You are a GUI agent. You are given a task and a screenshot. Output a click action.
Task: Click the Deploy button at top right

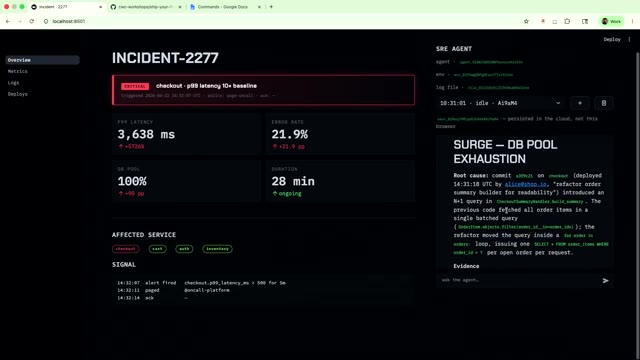coord(612,40)
